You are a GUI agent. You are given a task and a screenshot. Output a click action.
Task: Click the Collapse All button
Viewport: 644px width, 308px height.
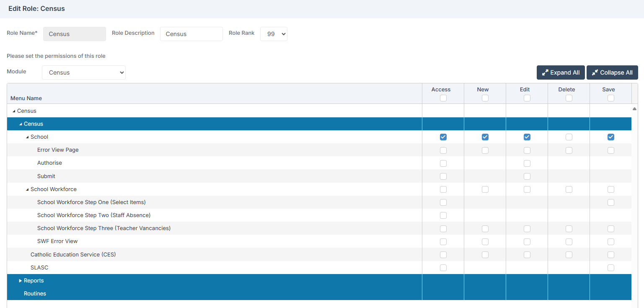[612, 72]
